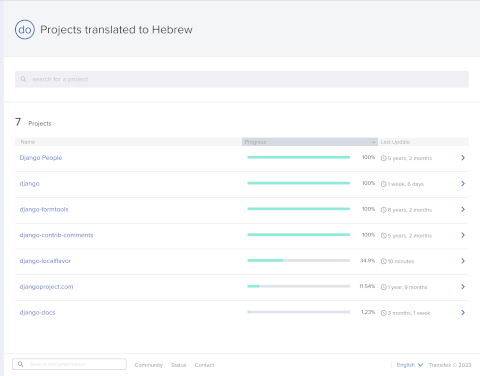Open the django-contrib-comments project

point(56,235)
